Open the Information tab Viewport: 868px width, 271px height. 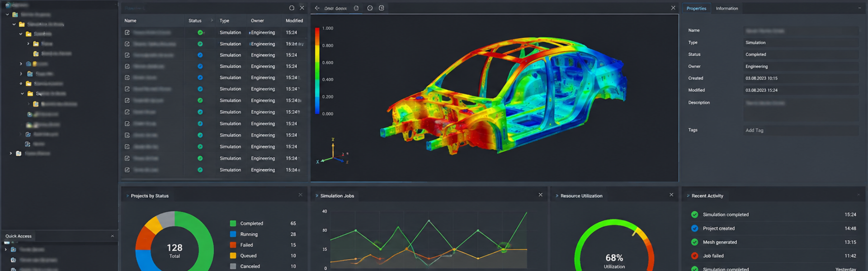pyautogui.click(x=726, y=9)
